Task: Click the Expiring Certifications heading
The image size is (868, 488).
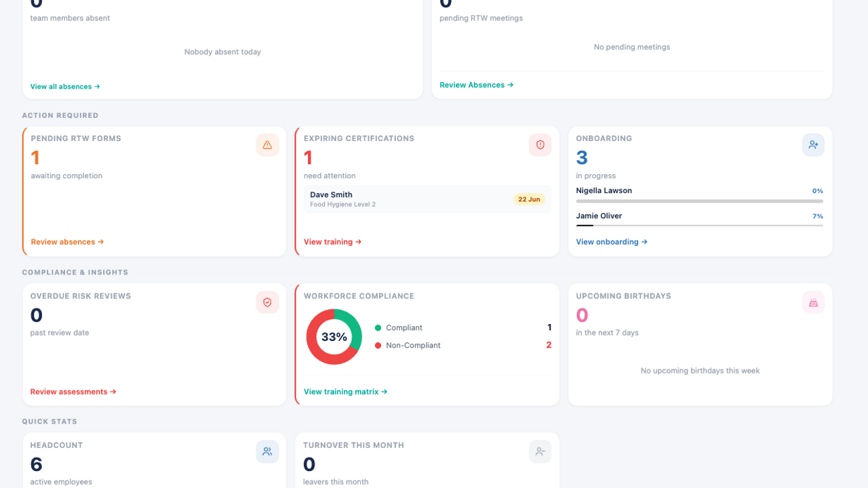Action: pyautogui.click(x=359, y=138)
